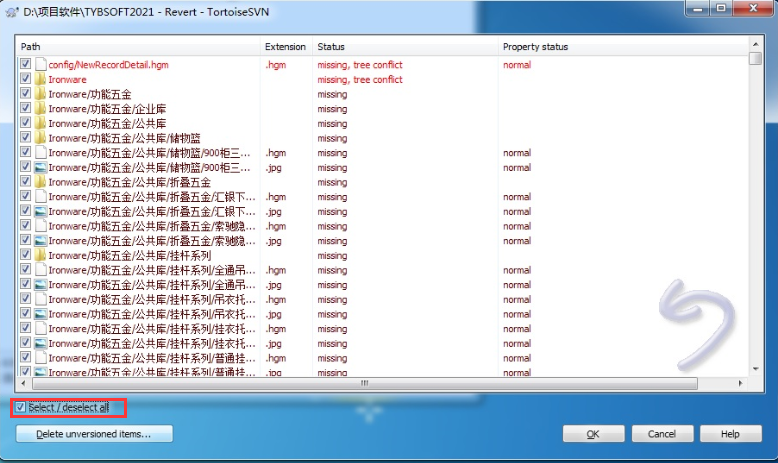Click image icon of 储物篮/900柜三 .jpg row
This screenshot has width=778, height=463.
(x=40, y=167)
